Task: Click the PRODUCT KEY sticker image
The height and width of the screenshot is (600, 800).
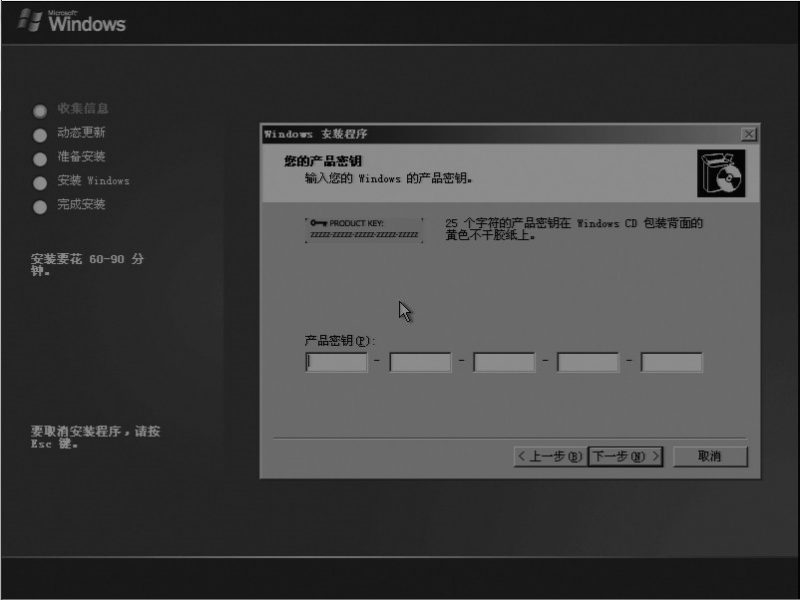Action: (364, 229)
